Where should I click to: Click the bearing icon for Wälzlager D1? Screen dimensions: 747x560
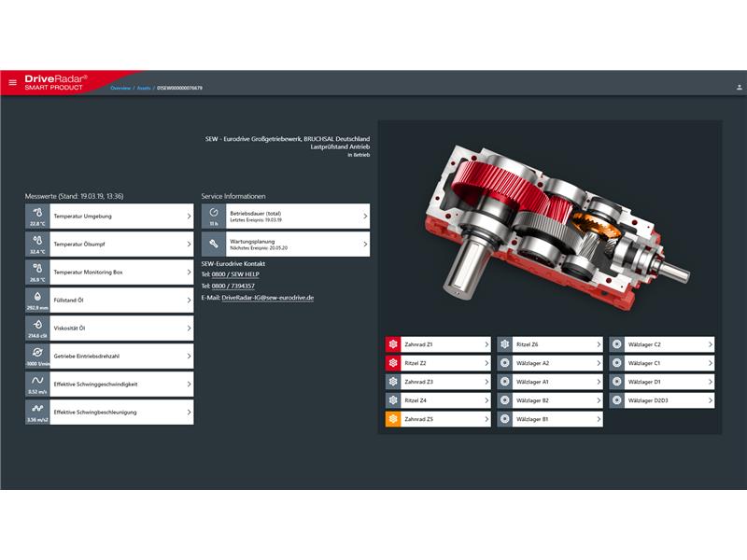click(617, 382)
